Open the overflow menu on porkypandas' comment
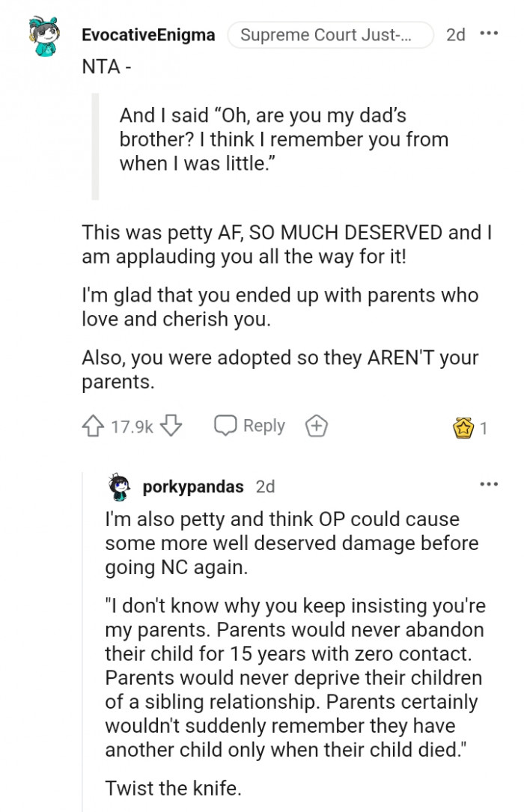The width and height of the screenshot is (524, 812). point(489,483)
